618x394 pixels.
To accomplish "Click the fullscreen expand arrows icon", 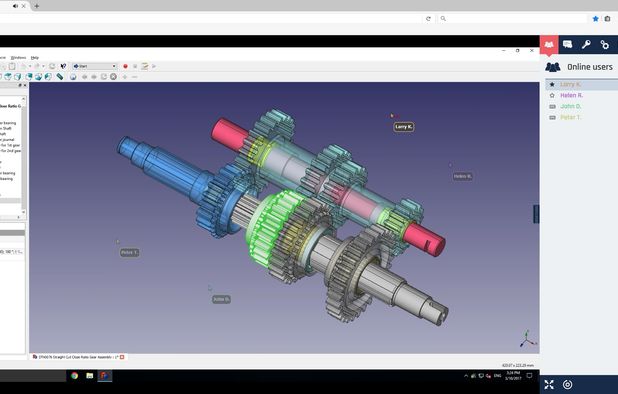I will point(549,385).
